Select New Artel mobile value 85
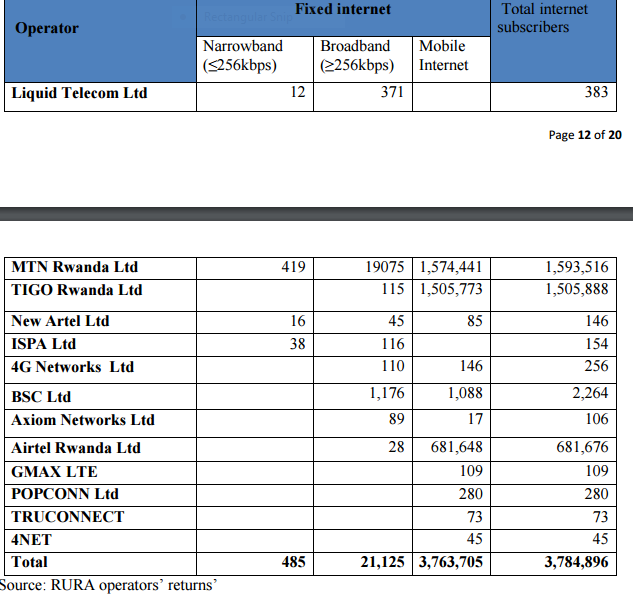633x598 pixels. [475, 321]
